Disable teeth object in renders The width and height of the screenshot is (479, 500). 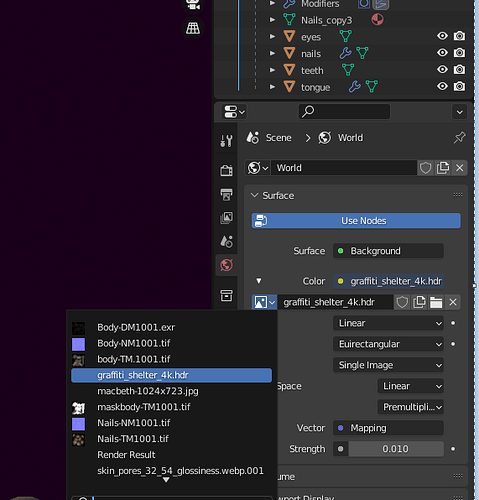coord(459,69)
